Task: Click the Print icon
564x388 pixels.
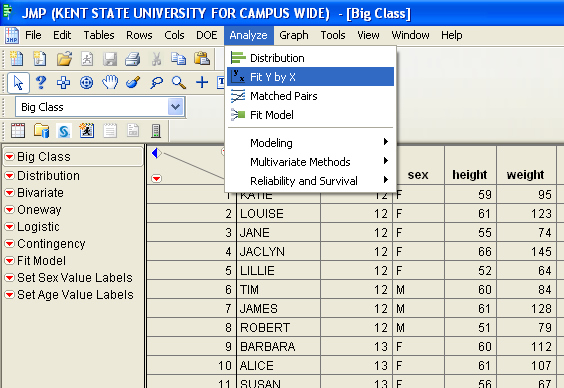Action: point(133,59)
